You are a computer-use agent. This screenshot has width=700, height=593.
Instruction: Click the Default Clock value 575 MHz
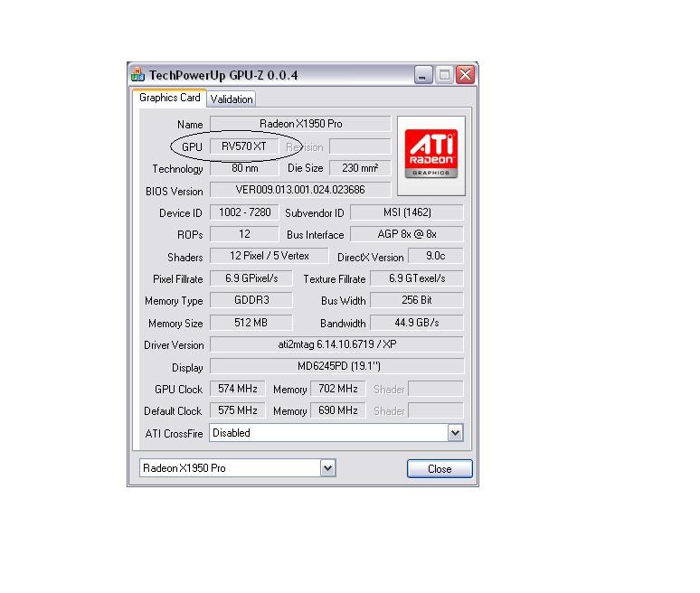(x=238, y=410)
